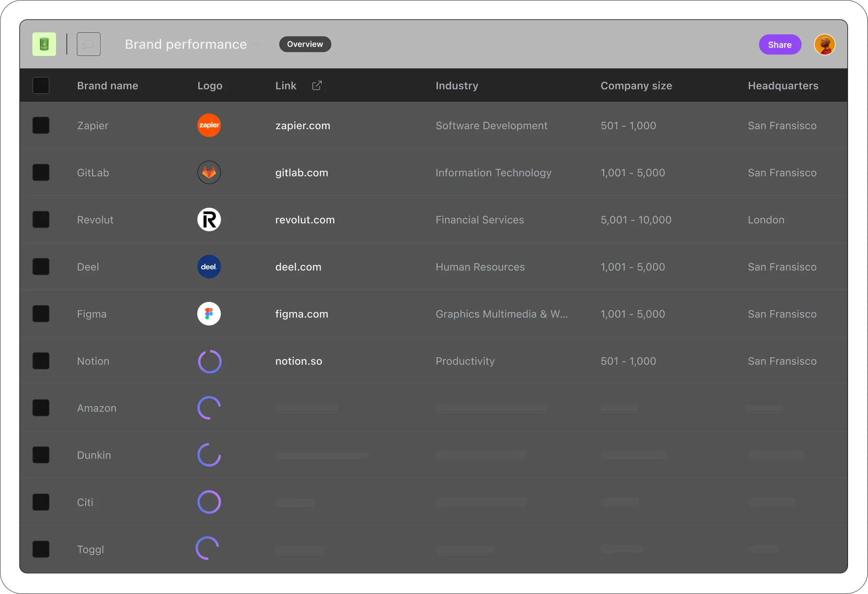
Task: Check the Figma row checkbox
Action: 41,313
